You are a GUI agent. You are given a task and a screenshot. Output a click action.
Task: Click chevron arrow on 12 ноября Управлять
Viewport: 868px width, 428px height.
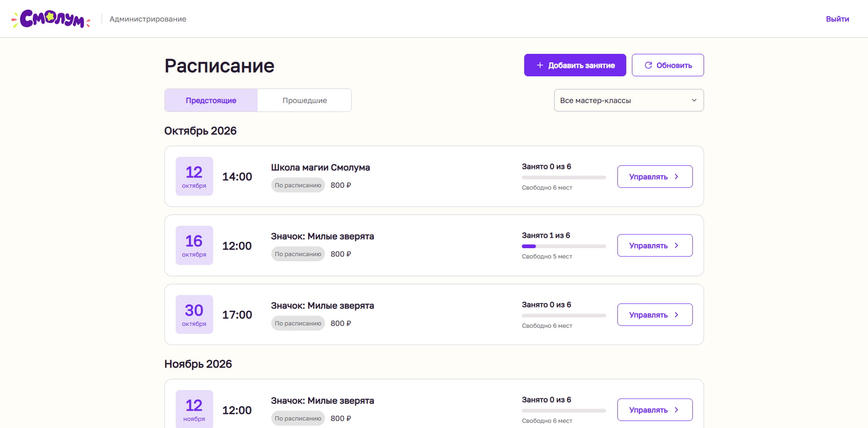(x=676, y=410)
